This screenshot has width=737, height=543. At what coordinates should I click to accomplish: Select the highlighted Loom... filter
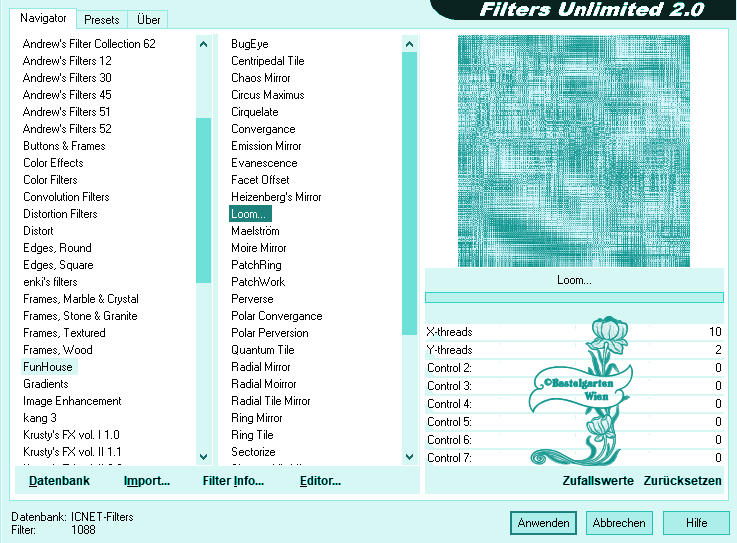tap(250, 213)
